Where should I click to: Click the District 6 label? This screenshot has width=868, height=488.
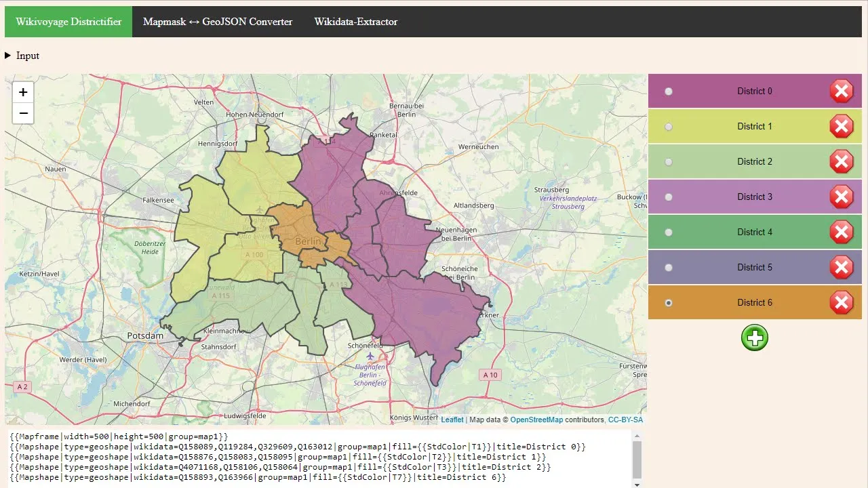point(755,302)
